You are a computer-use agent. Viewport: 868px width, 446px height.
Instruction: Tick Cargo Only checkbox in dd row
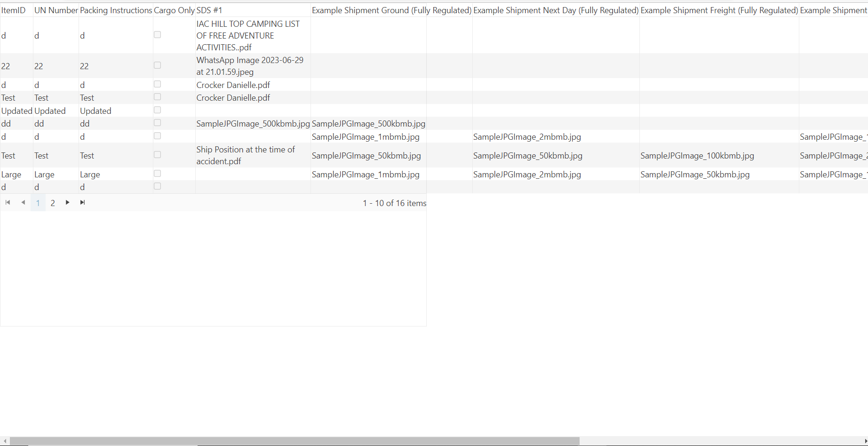click(158, 123)
